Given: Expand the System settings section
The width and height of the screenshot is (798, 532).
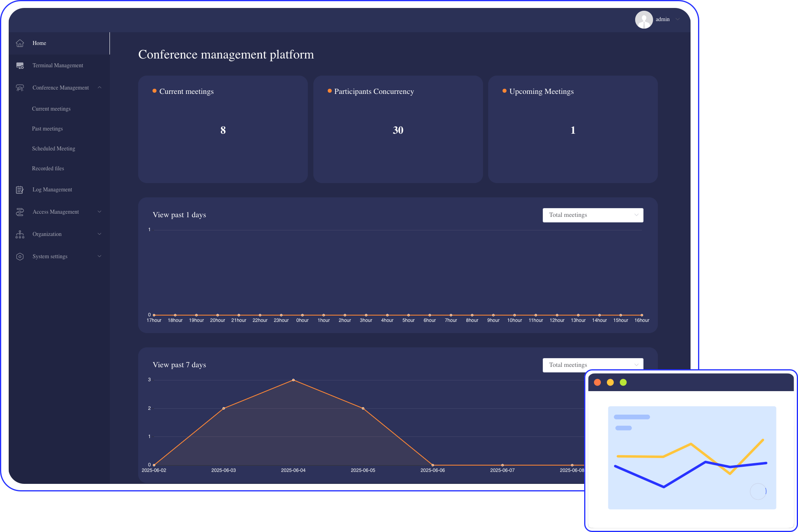Looking at the screenshot, I should [x=99, y=256].
